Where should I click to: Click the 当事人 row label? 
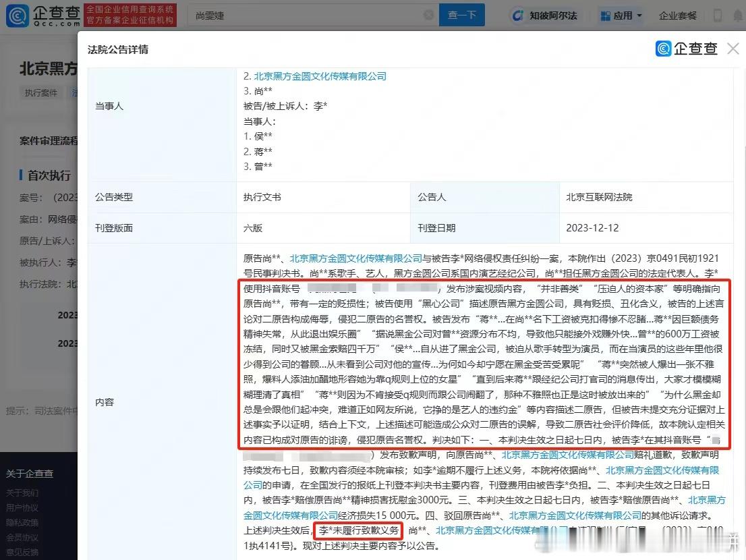click(109, 106)
